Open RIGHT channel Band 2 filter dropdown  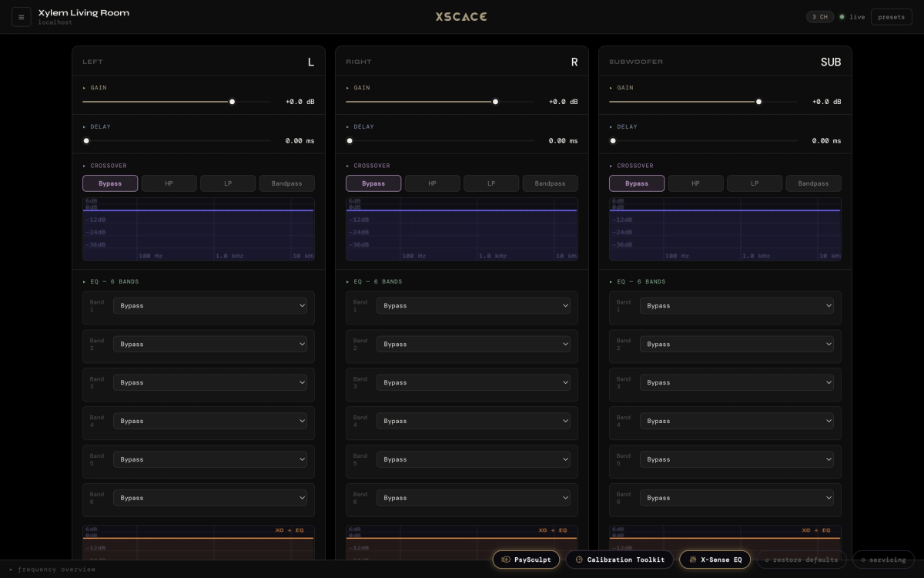point(474,344)
